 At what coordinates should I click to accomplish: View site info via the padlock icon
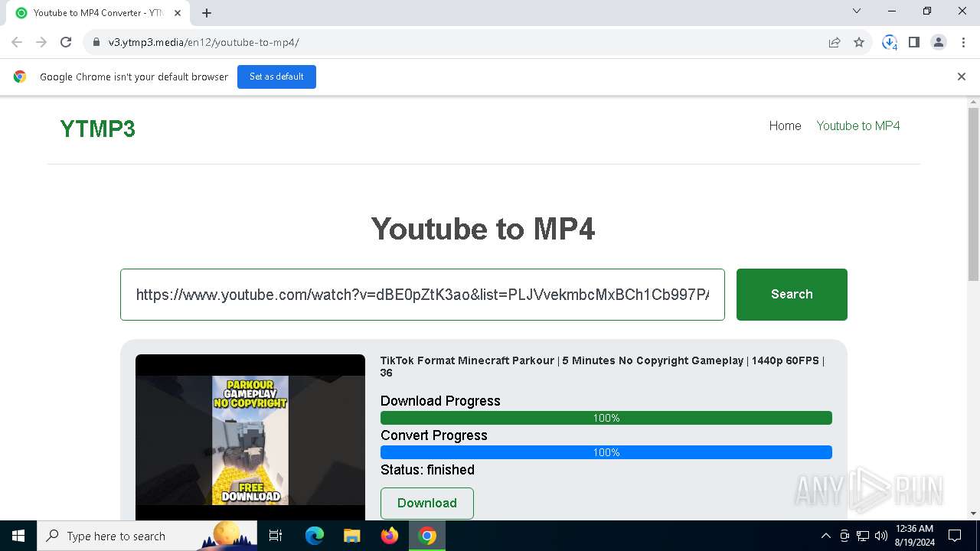[x=96, y=42]
